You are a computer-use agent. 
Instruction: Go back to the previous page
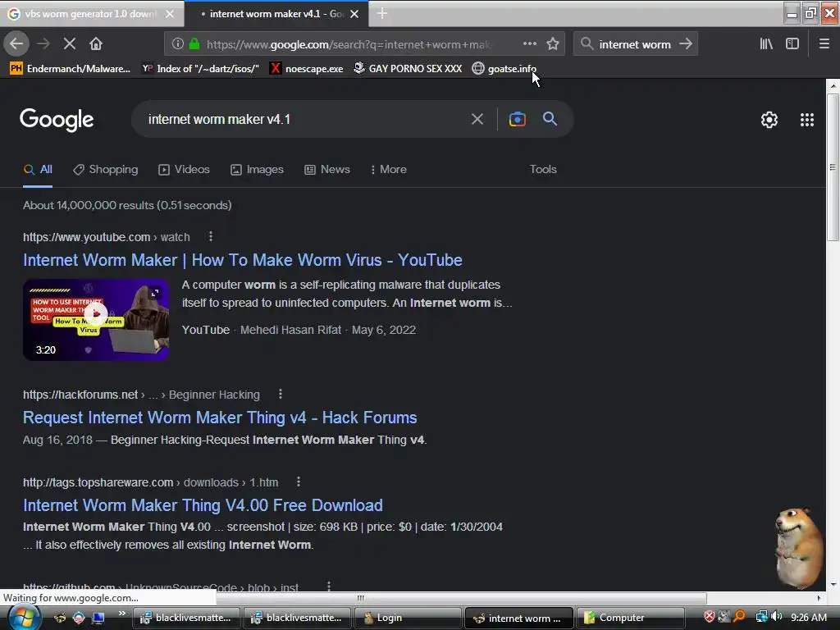coord(16,43)
